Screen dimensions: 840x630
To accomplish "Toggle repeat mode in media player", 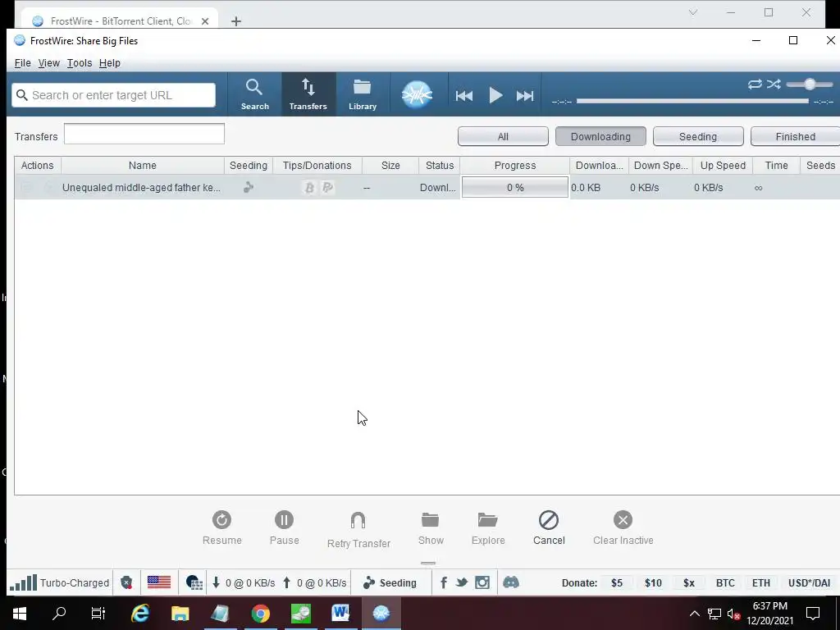I will click(x=755, y=84).
